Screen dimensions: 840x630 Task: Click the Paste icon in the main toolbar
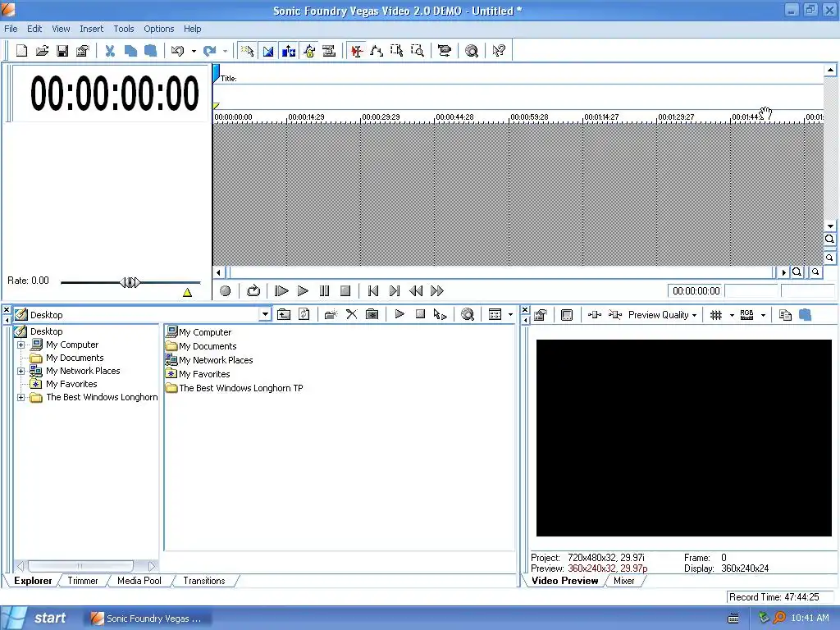[x=151, y=51]
